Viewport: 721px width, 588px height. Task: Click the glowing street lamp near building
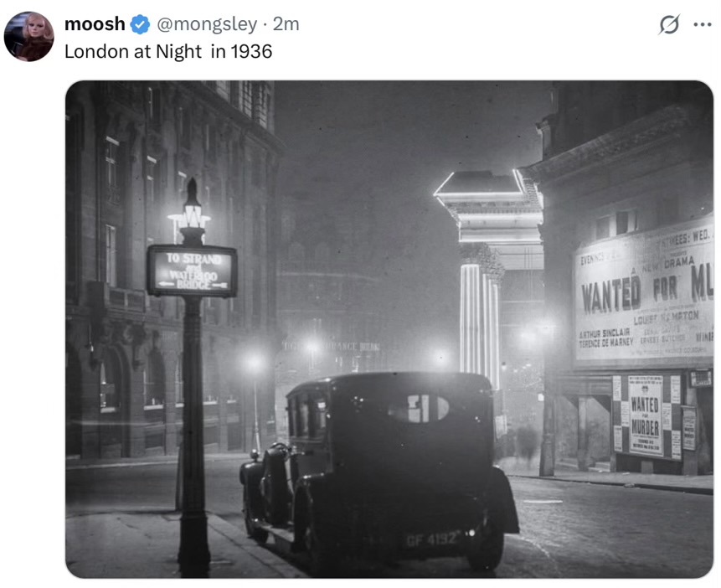[254, 363]
